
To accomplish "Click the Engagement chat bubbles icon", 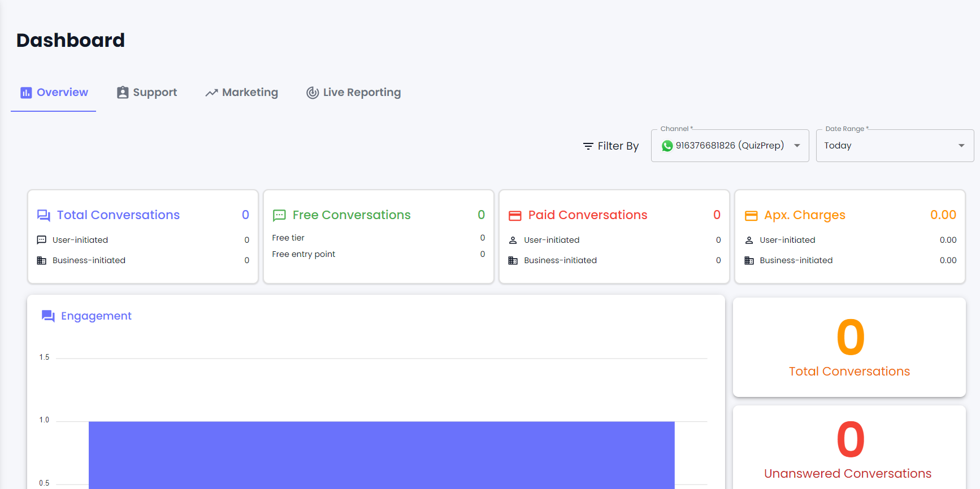I will 48,316.
